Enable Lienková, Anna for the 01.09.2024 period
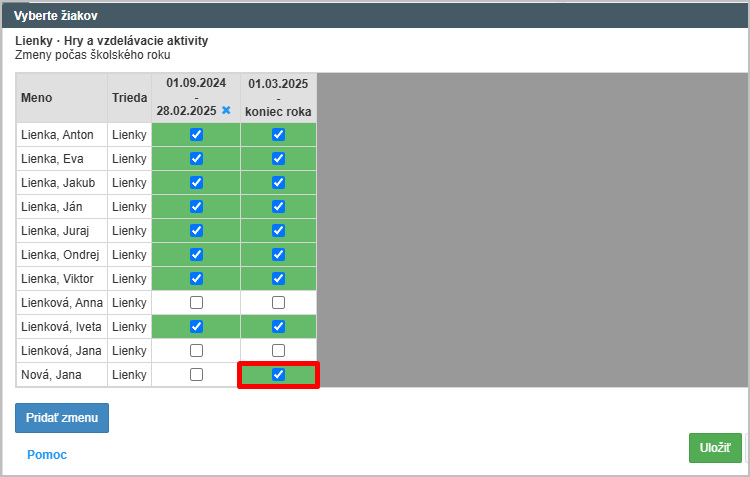 click(x=196, y=303)
